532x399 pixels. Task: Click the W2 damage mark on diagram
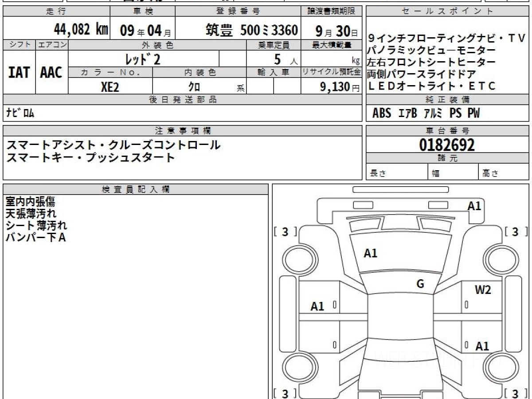(483, 290)
